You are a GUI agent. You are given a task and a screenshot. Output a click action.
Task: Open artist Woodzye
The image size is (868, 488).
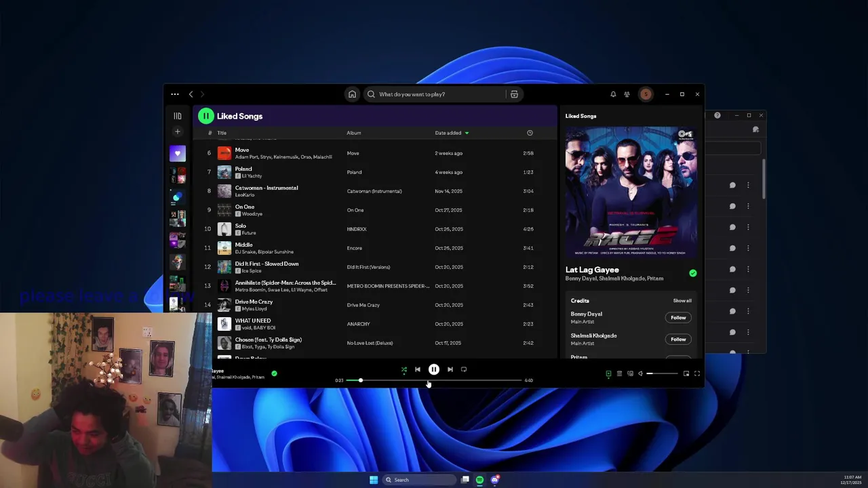(252, 214)
